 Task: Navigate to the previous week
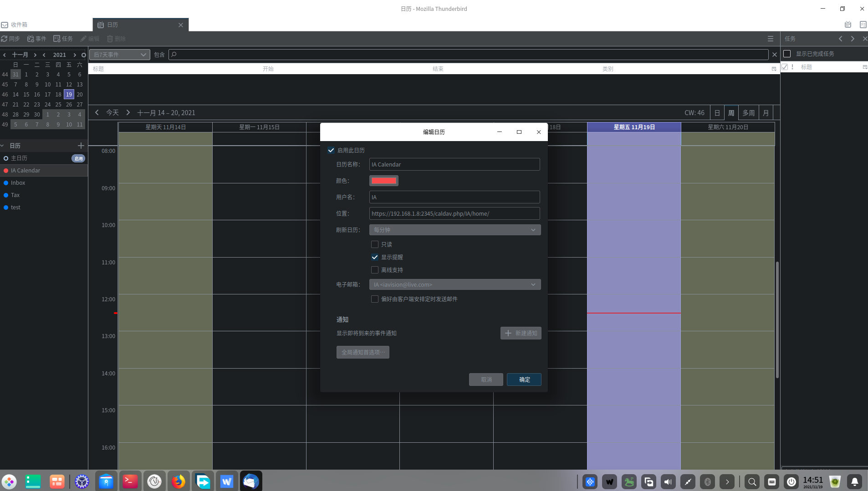97,112
